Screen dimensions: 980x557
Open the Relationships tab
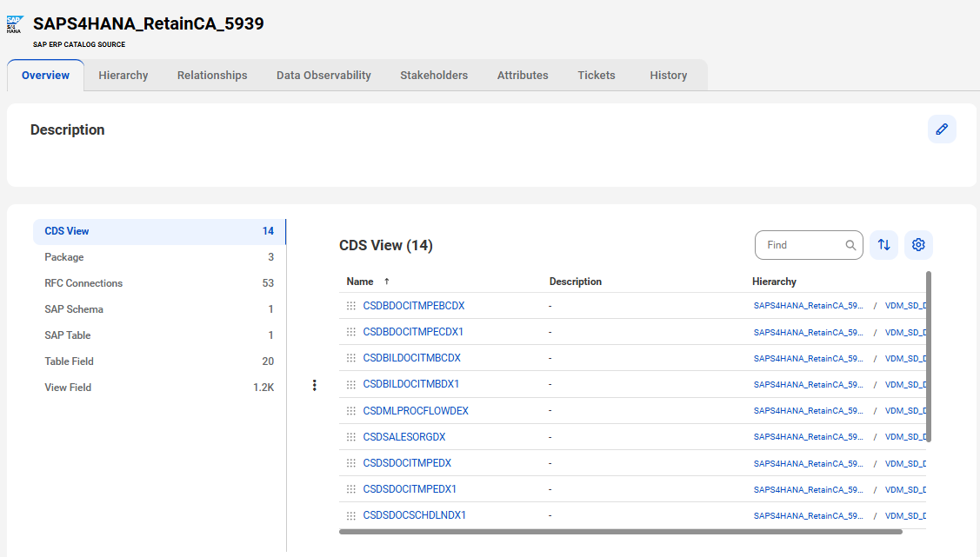[x=212, y=75]
